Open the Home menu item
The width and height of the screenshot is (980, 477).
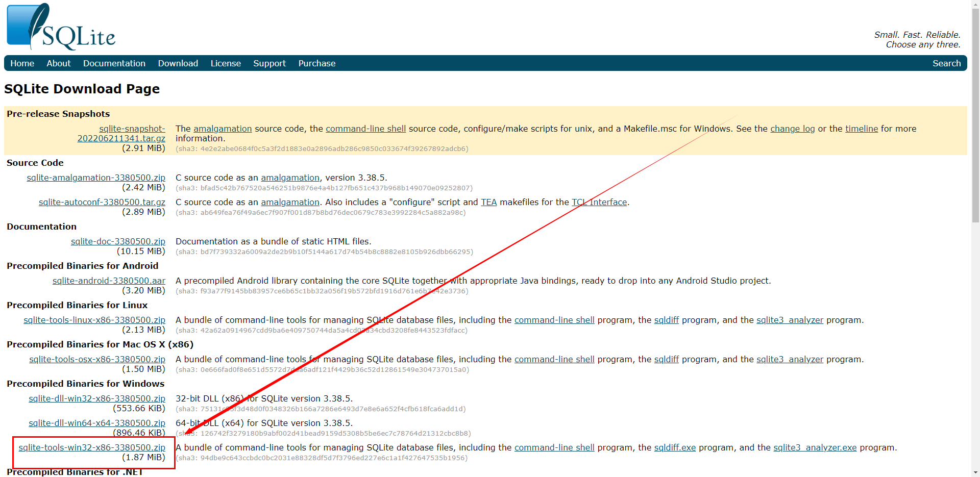(22, 63)
